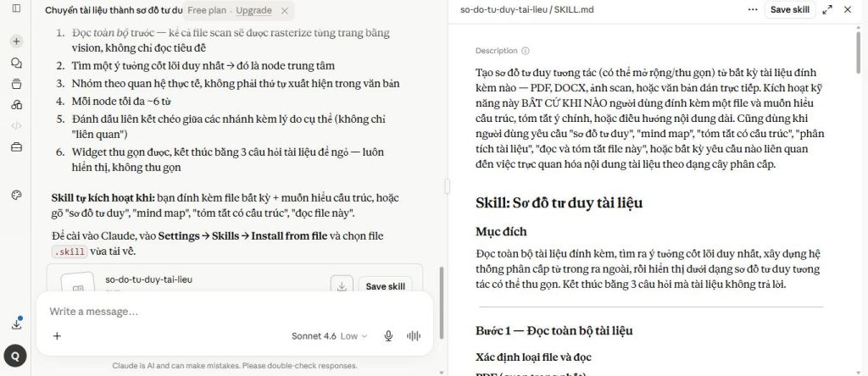This screenshot has height=376, width=868.
Task: Toggle the sidebar panel icon
Action: (16, 8)
